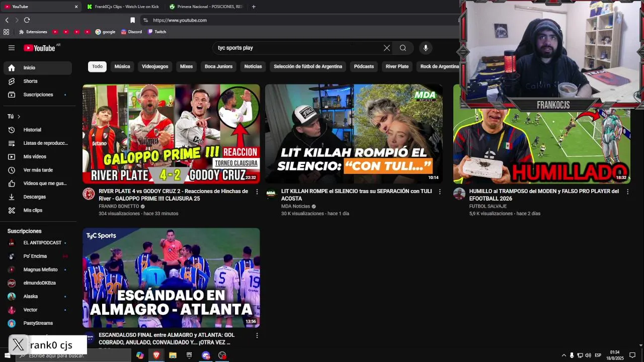Open options menu for River Plate video
The width and height of the screenshot is (644, 362).
tap(257, 192)
